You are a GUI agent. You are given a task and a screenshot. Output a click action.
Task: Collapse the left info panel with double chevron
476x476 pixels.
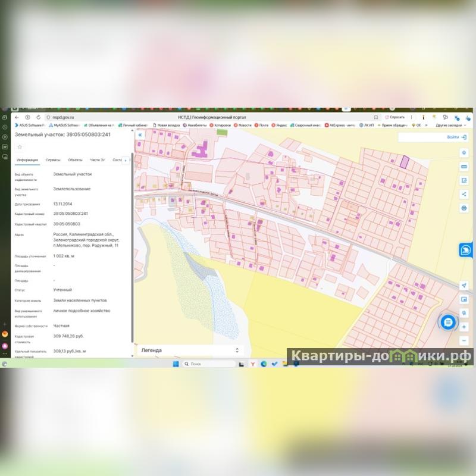pyautogui.click(x=140, y=135)
